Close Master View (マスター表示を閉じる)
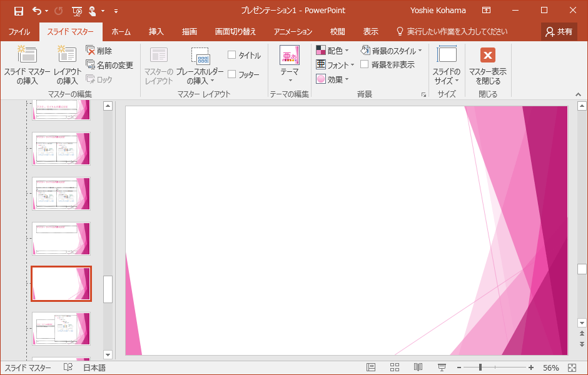This screenshot has width=588, height=375. (487, 65)
